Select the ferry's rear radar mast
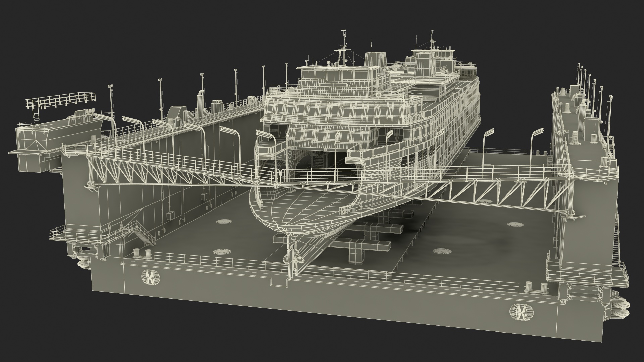The height and width of the screenshot is (362, 644). pyautogui.click(x=431, y=40)
